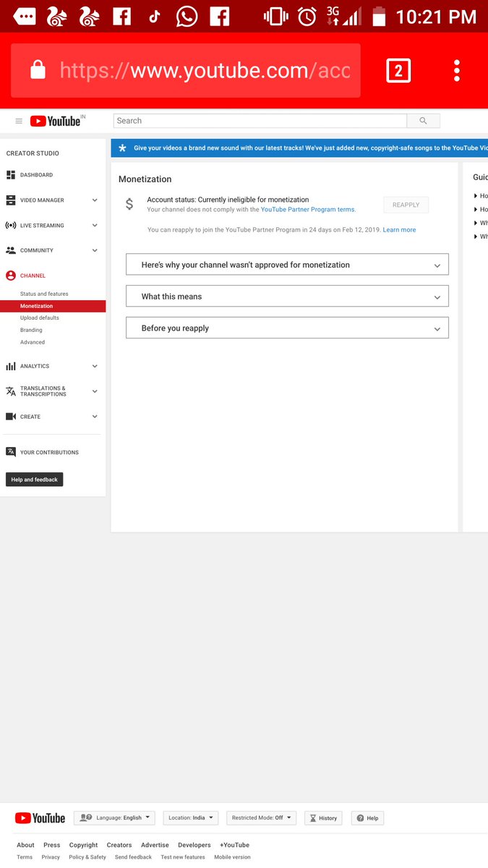
Task: Open the YouTube hamburger guide menu
Action: 19,121
